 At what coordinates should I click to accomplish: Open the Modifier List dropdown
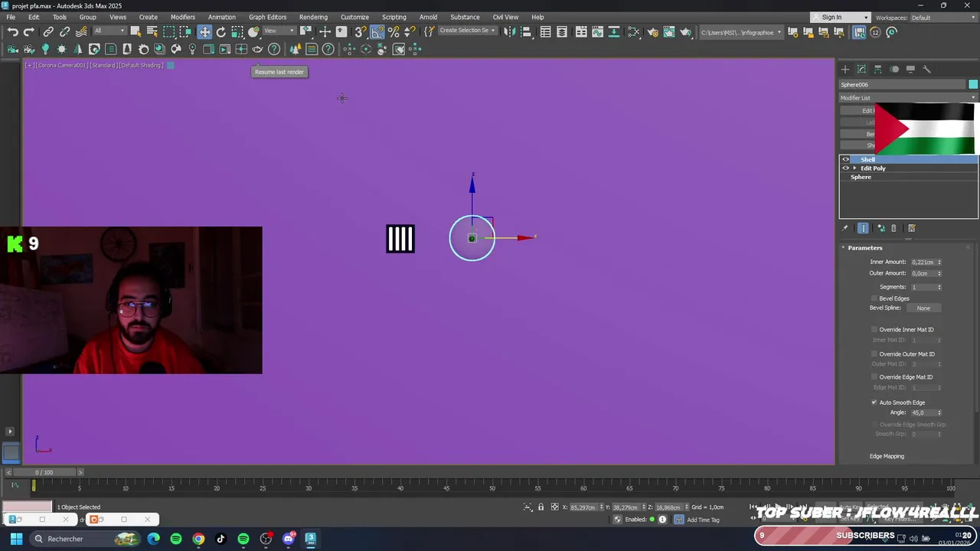pos(908,98)
